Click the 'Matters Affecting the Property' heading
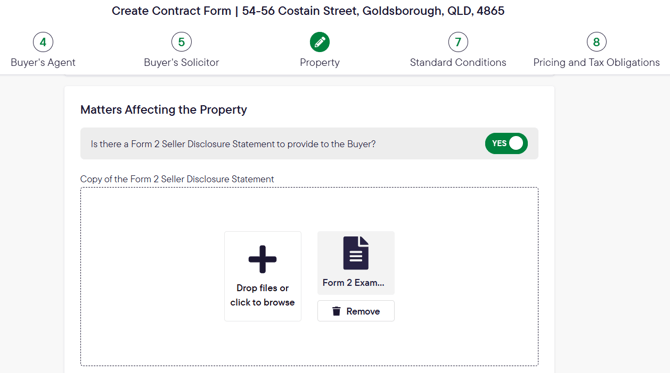The height and width of the screenshot is (373, 670). coord(164,110)
